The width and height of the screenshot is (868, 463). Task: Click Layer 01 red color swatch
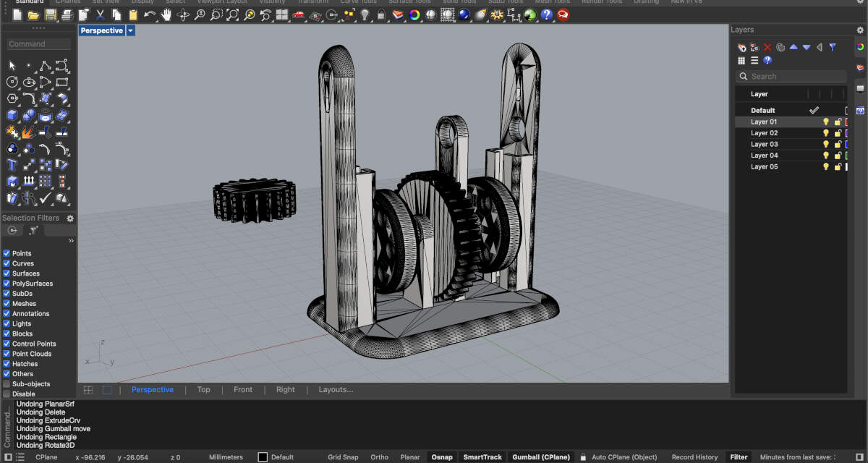847,122
